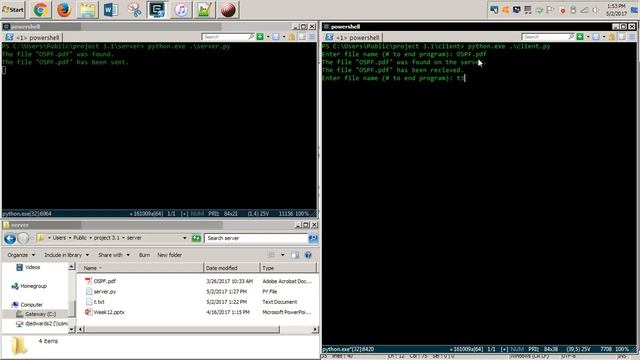Select the powershell tab in left console

tap(33, 37)
